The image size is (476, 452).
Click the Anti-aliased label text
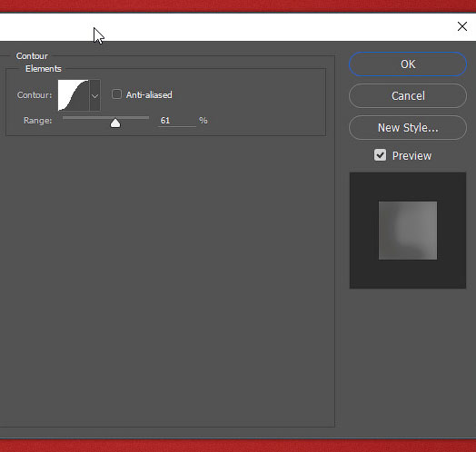(149, 95)
